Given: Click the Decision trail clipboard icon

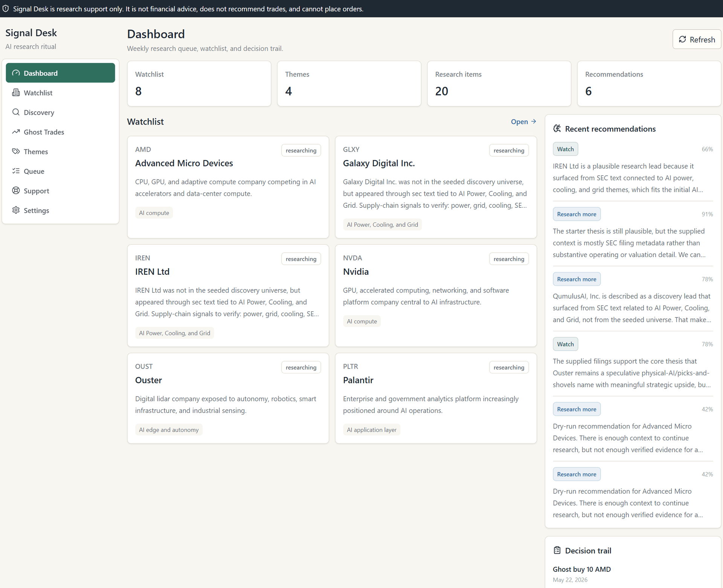Looking at the screenshot, I should [557, 550].
